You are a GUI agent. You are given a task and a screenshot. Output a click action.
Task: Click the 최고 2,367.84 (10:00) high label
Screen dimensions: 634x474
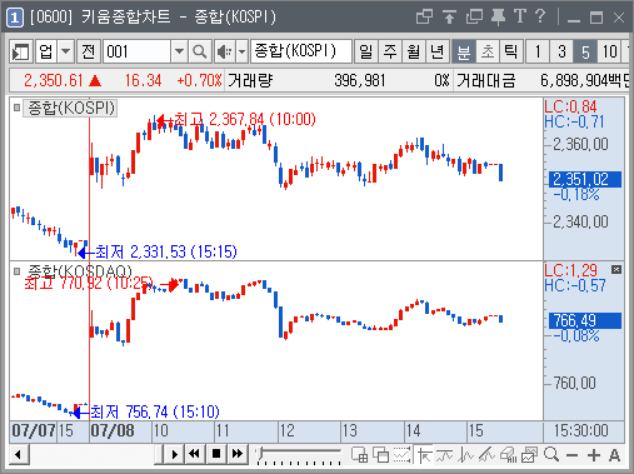click(245, 119)
